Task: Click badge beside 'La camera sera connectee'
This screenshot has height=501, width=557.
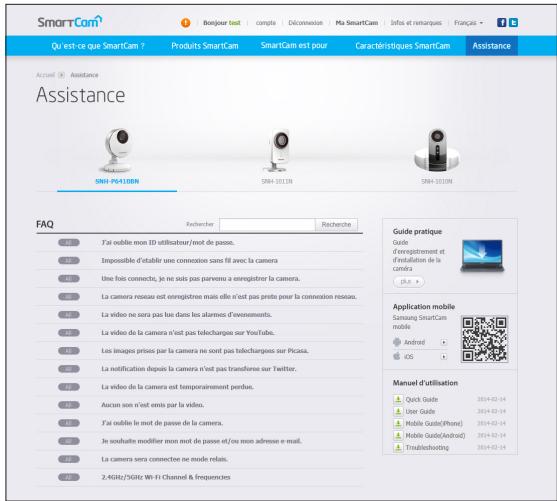Action: pyautogui.click(x=69, y=459)
